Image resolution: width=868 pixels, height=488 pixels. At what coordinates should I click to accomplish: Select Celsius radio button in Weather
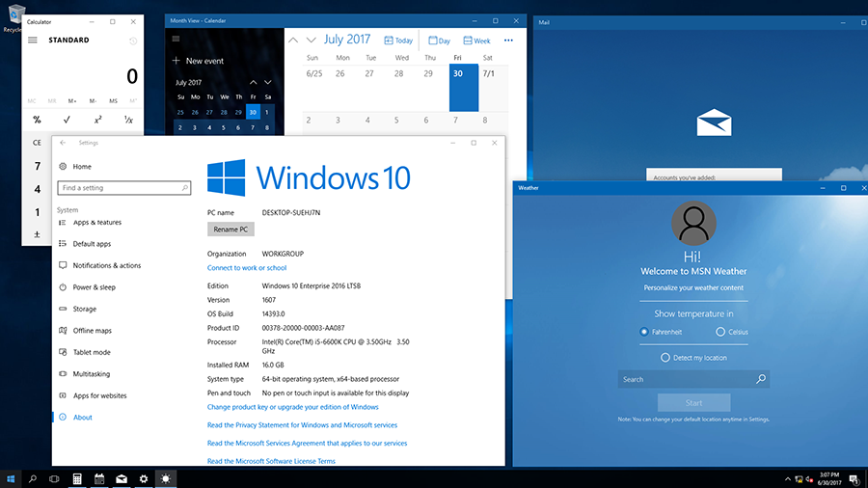pos(720,332)
